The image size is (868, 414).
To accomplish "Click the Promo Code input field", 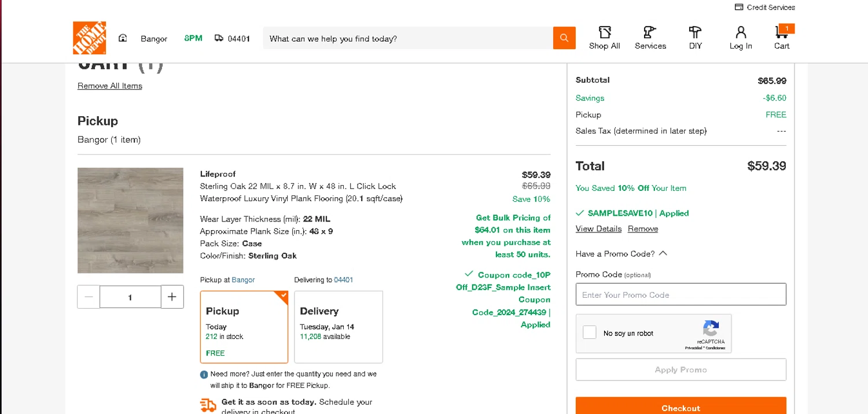I will 681,294.
